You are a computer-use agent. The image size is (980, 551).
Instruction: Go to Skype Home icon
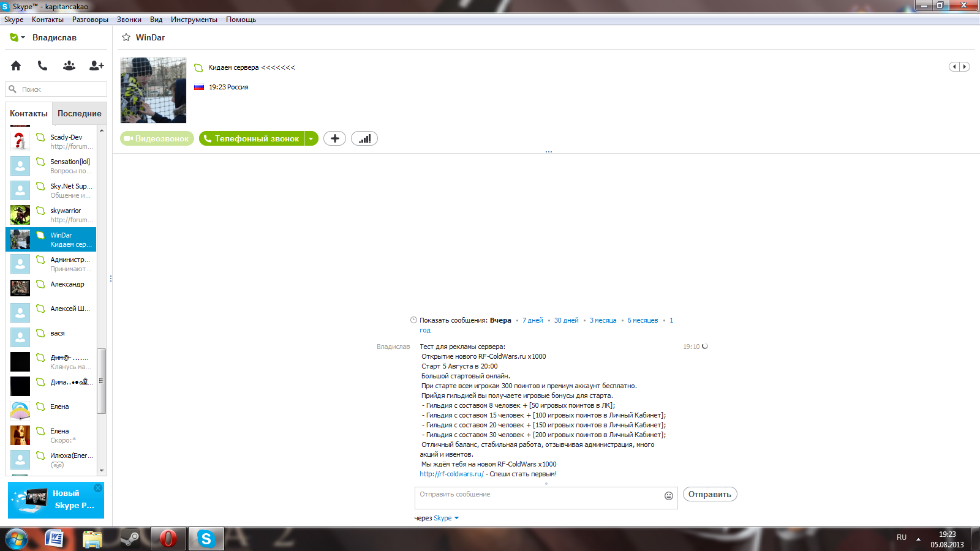coord(16,66)
